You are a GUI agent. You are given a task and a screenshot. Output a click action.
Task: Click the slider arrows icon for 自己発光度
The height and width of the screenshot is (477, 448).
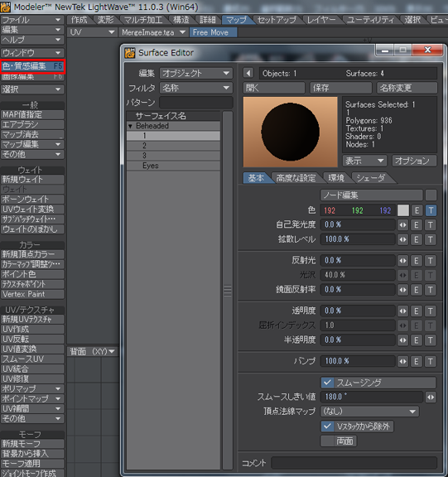[402, 224]
